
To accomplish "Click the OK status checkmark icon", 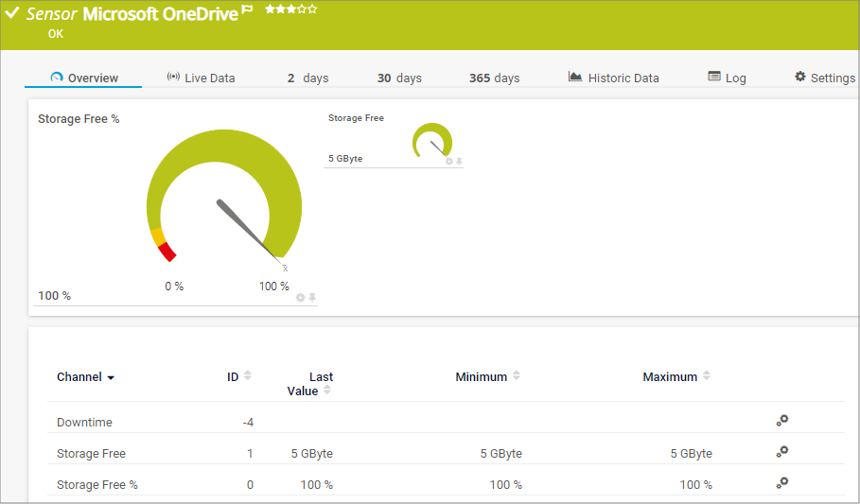I will [12, 13].
